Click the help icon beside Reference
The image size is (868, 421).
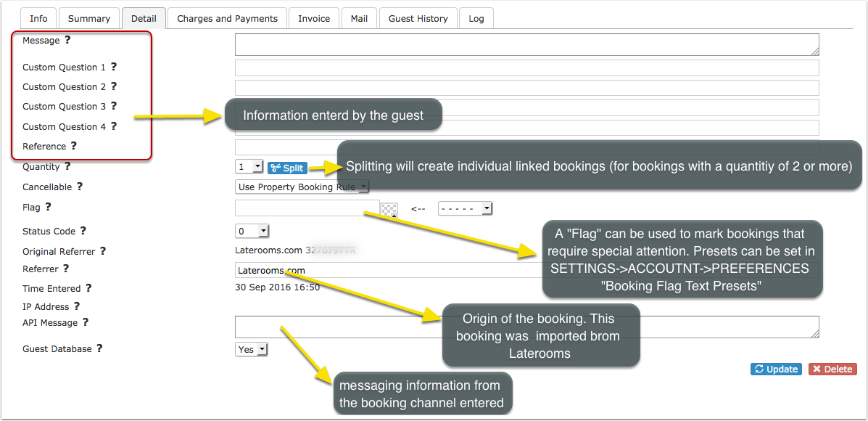74,146
